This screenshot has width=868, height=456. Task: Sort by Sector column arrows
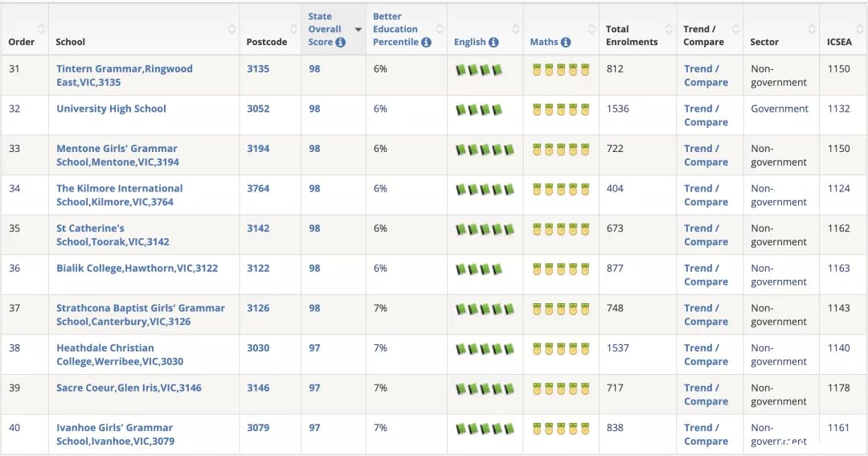[x=812, y=29]
